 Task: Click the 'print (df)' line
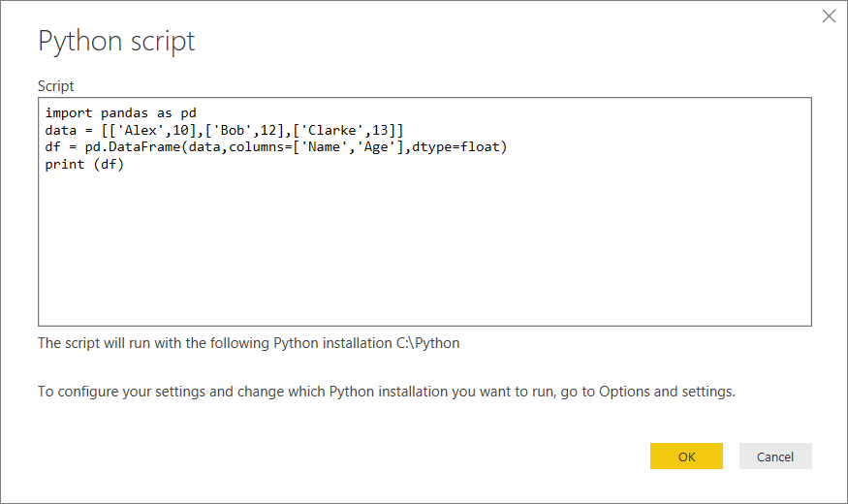[x=84, y=165]
